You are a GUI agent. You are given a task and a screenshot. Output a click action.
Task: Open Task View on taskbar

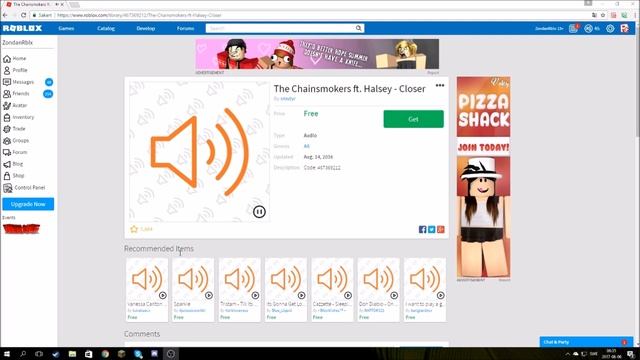[39, 354]
